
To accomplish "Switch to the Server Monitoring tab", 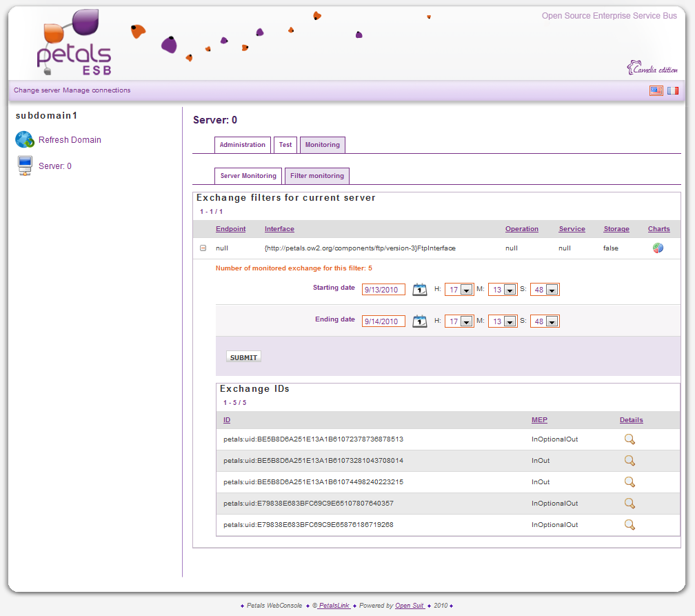I will pyautogui.click(x=248, y=176).
